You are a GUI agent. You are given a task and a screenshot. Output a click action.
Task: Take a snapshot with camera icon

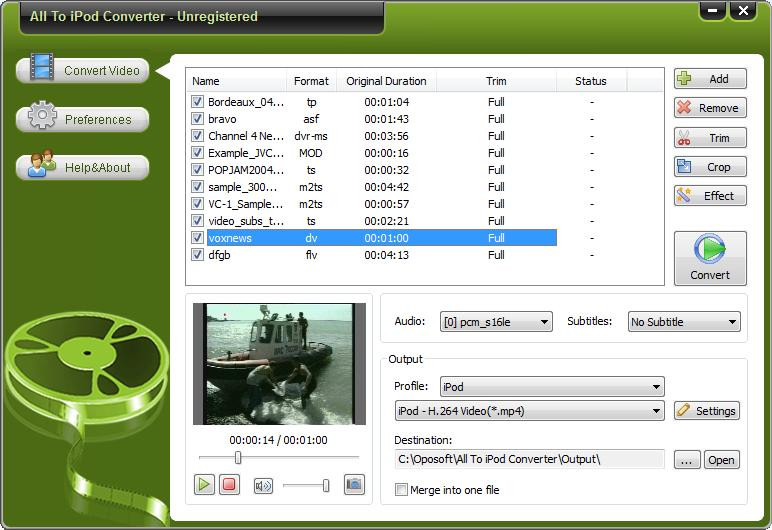click(354, 485)
